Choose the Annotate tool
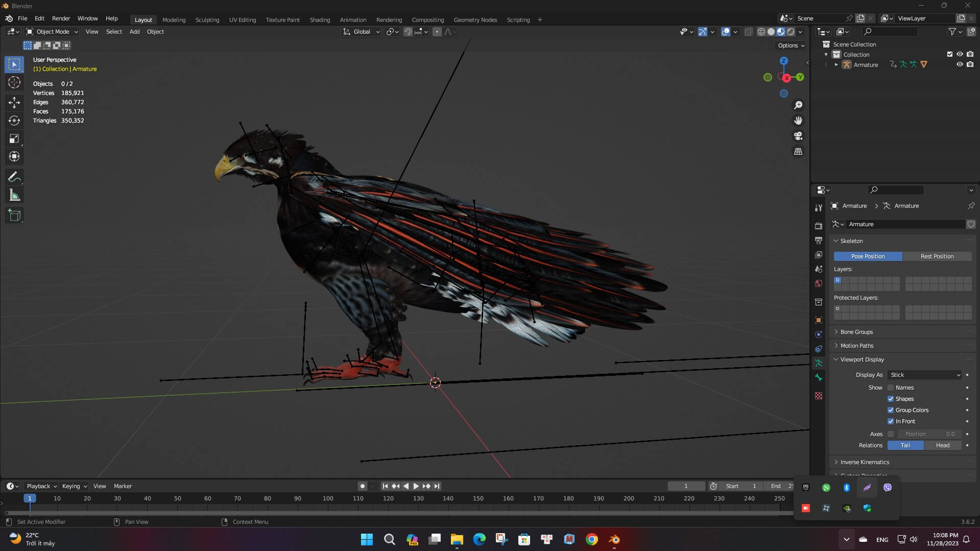980x551 pixels. click(14, 177)
